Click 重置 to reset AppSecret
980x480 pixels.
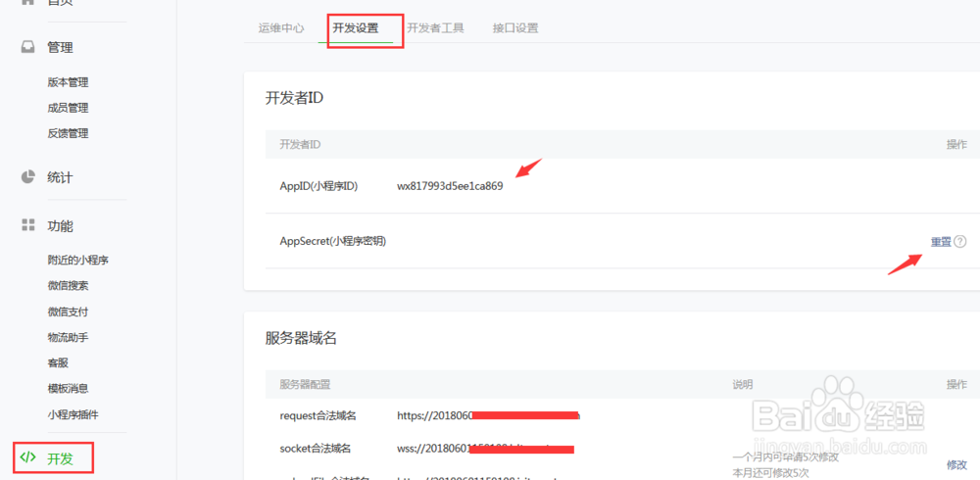(941, 242)
